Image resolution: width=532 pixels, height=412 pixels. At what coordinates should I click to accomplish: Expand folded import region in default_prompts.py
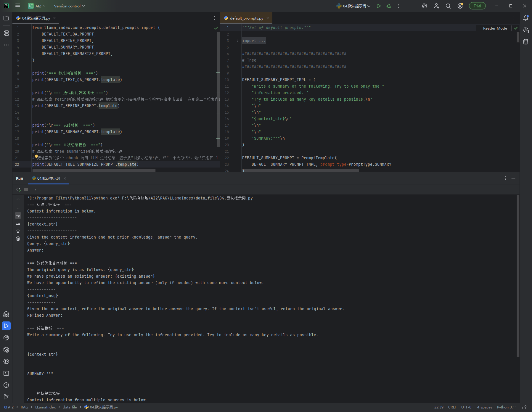point(237,41)
